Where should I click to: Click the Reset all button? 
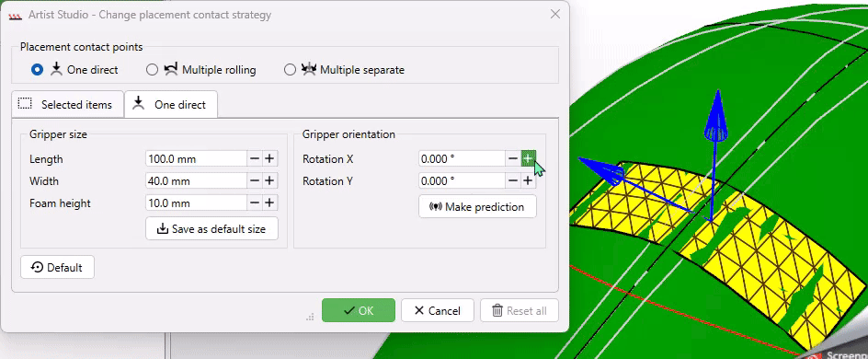click(520, 311)
